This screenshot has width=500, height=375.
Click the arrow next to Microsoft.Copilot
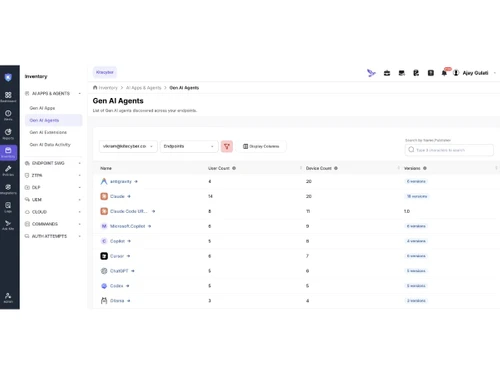(x=149, y=226)
